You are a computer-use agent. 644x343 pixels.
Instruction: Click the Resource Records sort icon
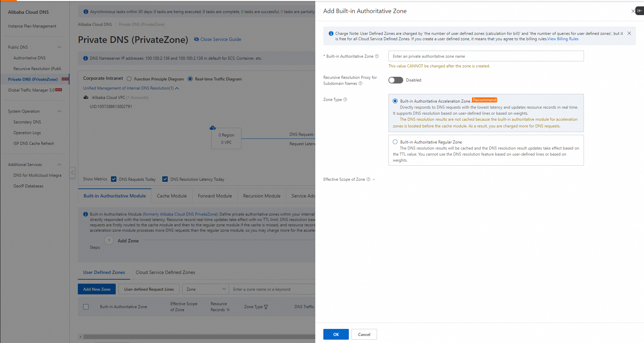228,310
